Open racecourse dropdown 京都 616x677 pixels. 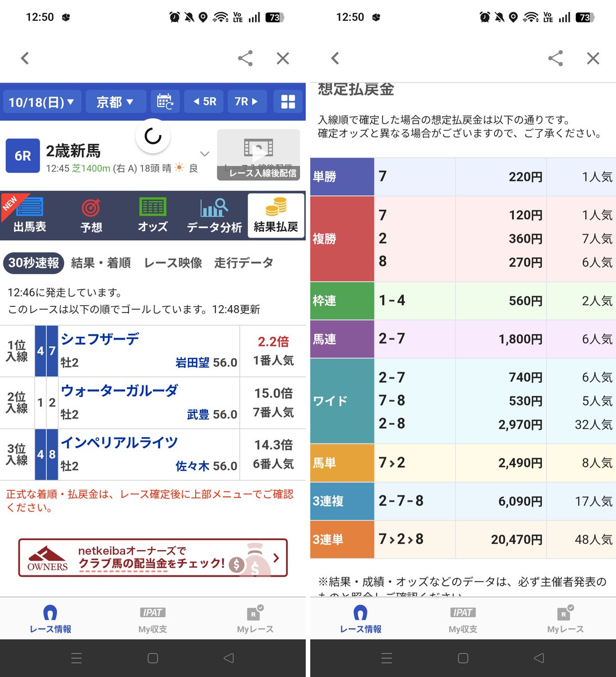115,102
